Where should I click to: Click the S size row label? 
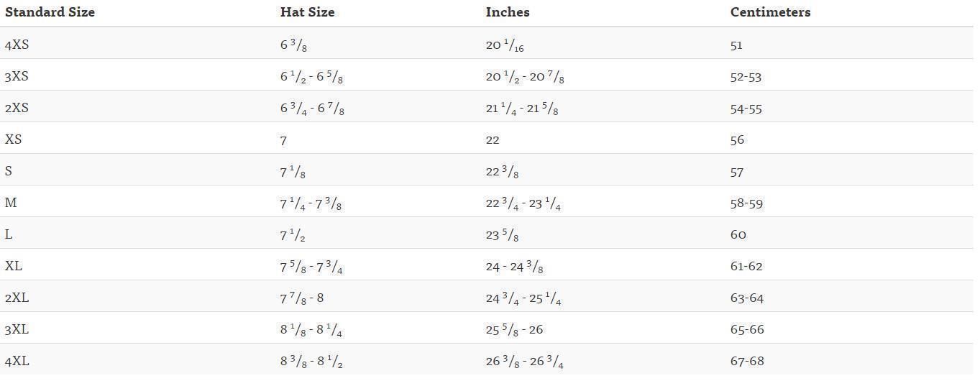[8, 171]
